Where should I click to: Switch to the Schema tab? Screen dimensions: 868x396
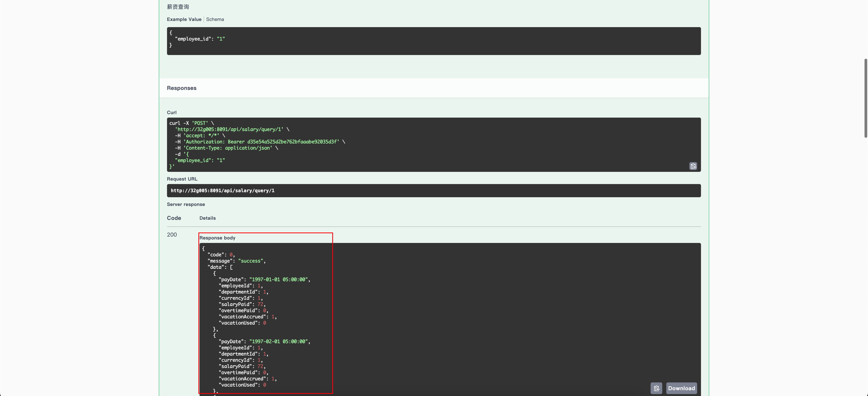pos(215,19)
